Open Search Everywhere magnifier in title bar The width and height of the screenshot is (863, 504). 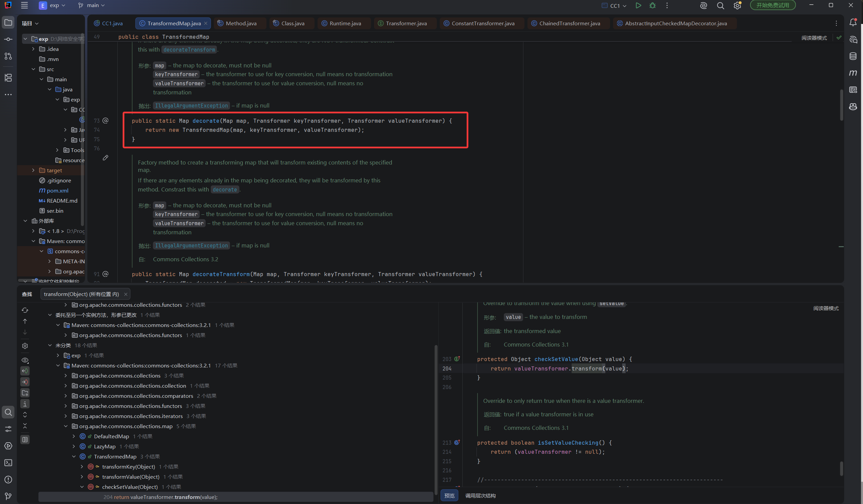click(721, 5)
